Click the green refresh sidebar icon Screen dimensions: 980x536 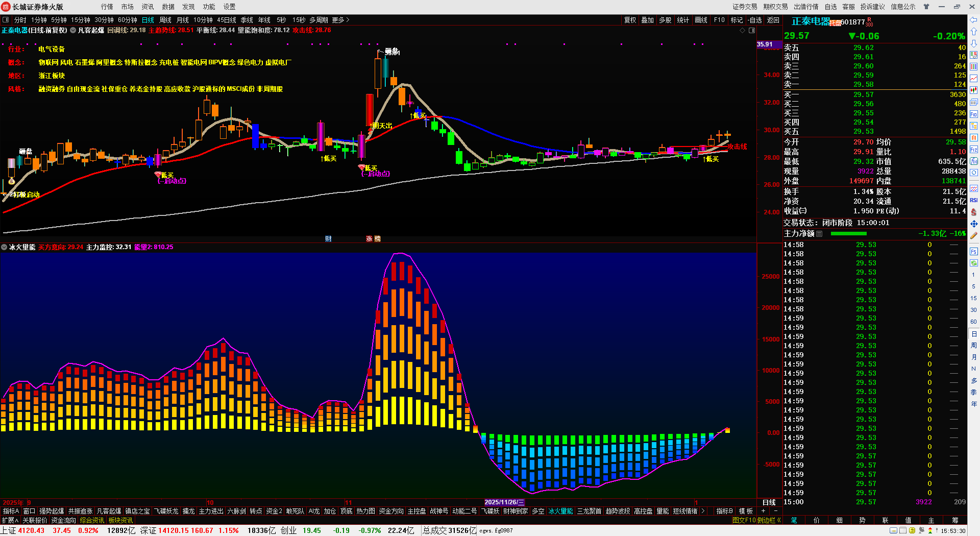(x=974, y=263)
